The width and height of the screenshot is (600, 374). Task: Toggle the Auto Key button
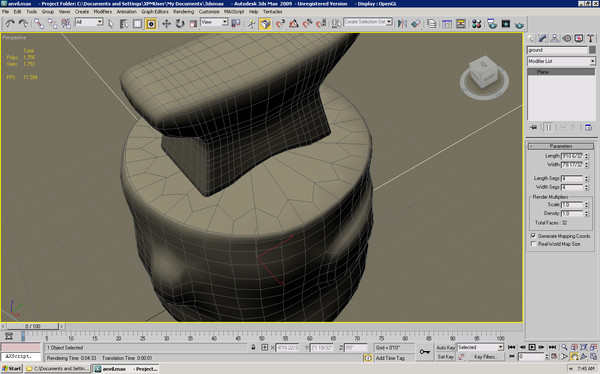point(445,348)
